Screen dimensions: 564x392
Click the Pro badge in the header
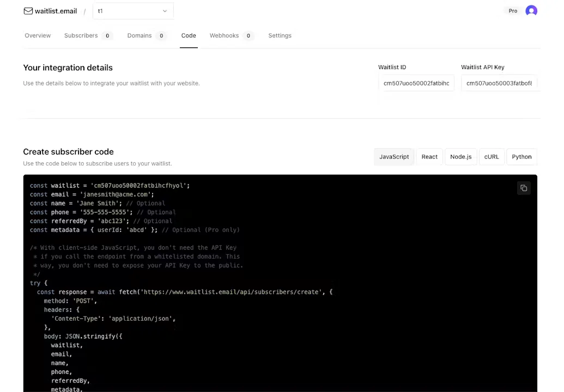(x=513, y=11)
